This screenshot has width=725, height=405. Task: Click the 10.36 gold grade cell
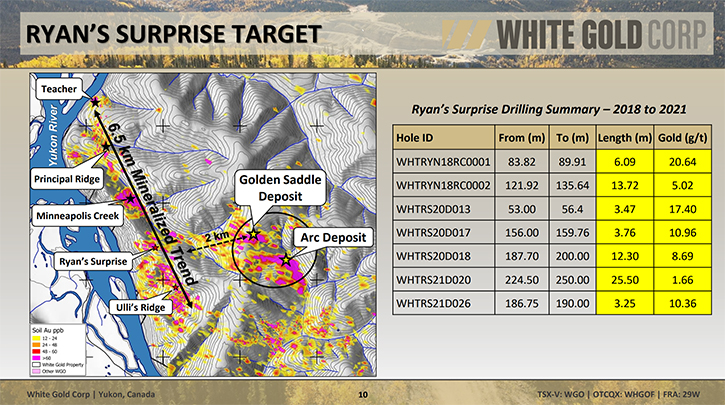click(x=682, y=303)
